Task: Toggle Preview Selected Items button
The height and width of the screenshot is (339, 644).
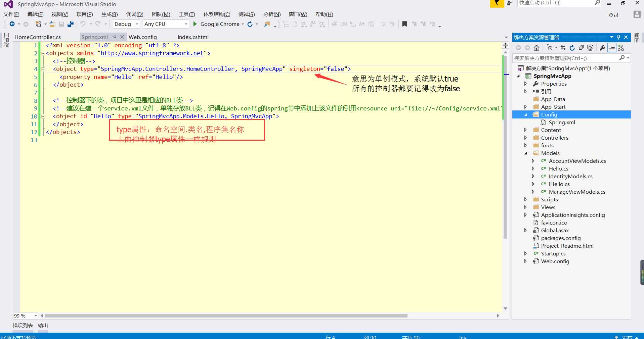Action: click(x=612, y=48)
